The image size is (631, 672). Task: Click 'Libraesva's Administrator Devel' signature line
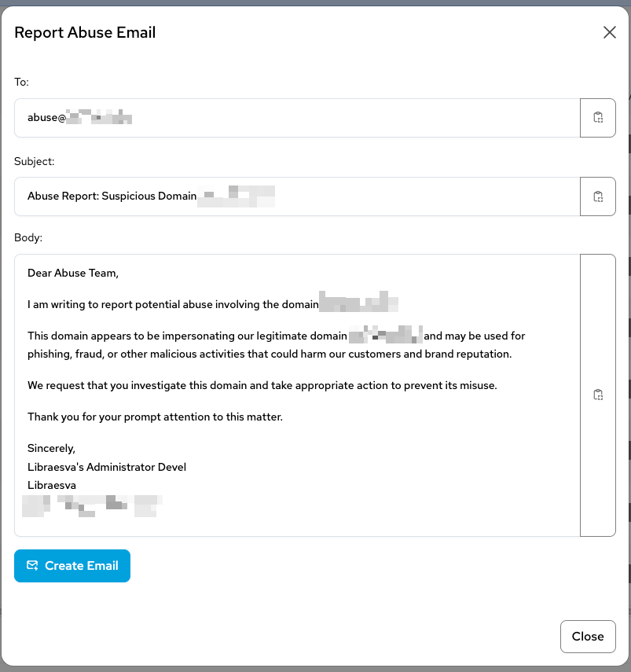click(x=107, y=467)
